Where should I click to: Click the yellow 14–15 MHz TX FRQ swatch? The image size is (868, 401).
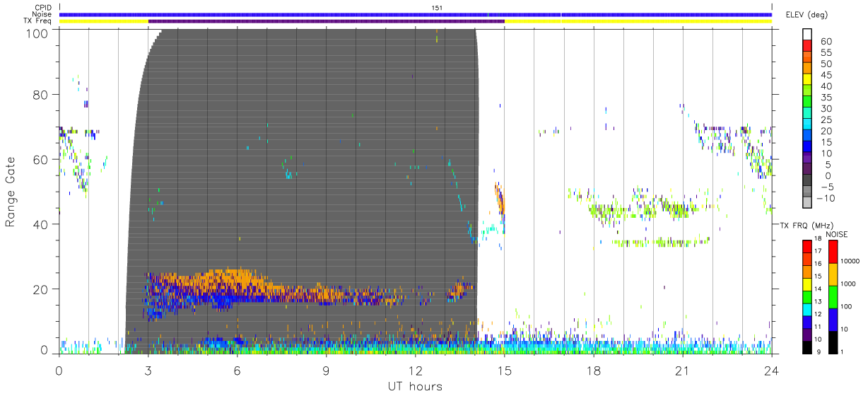point(807,284)
